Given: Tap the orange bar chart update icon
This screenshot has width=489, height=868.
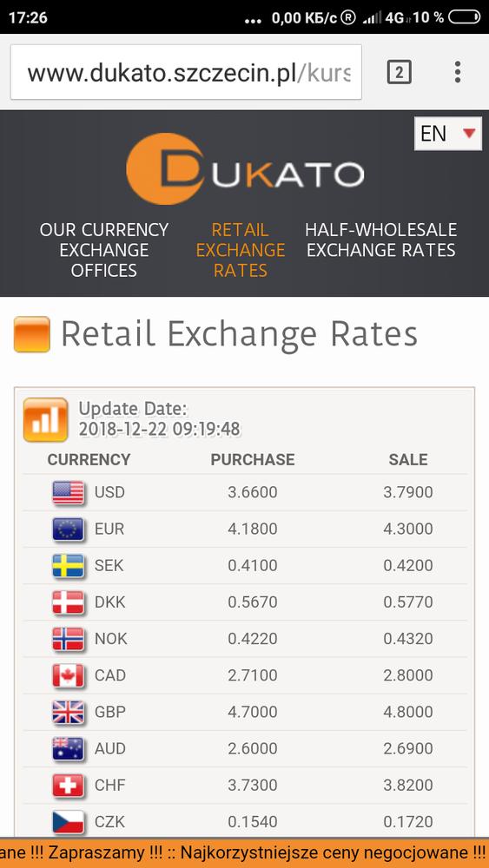Looking at the screenshot, I should [45, 419].
